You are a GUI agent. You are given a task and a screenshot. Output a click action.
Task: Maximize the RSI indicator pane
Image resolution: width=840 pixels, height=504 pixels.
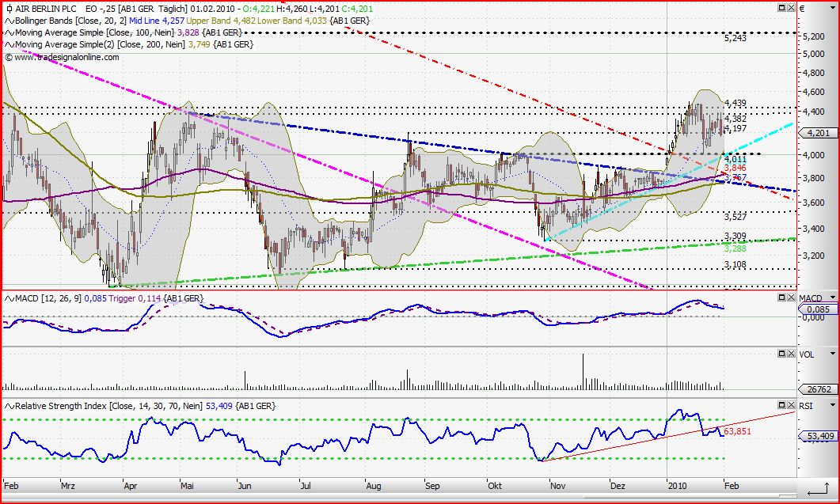coord(781,405)
